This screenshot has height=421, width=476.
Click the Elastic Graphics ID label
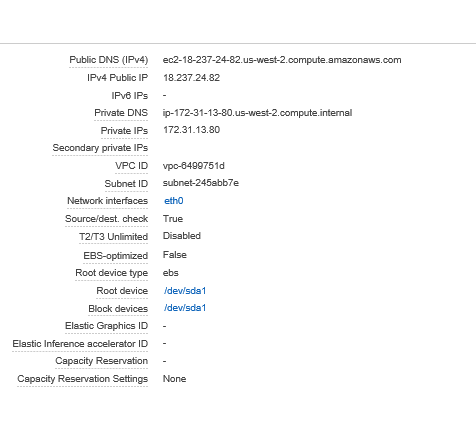coord(106,326)
